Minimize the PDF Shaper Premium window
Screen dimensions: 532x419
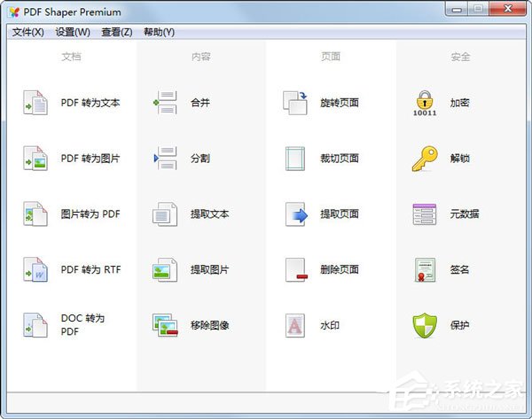click(x=457, y=9)
